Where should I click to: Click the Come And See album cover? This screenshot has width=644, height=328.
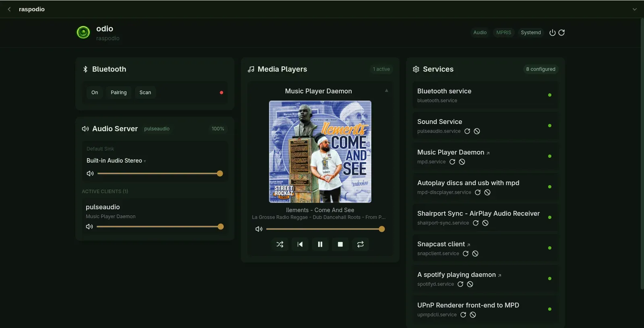[x=320, y=152]
